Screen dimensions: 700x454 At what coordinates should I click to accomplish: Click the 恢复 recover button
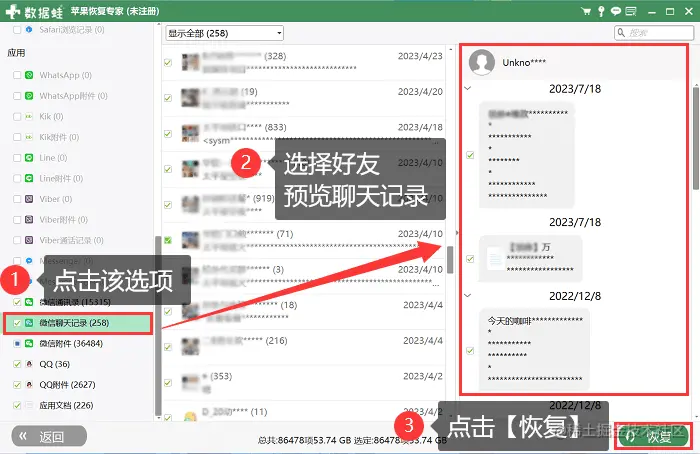(x=653, y=436)
